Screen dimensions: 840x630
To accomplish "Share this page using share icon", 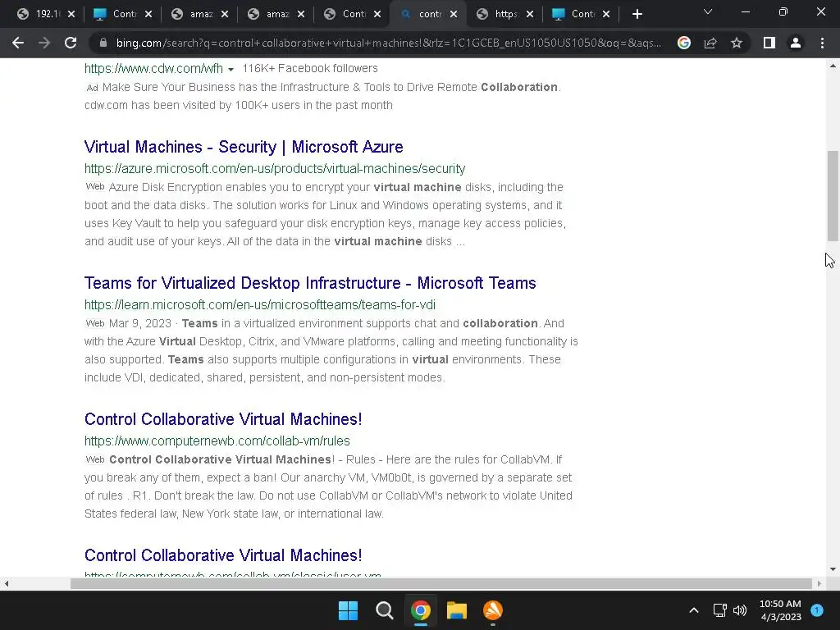I will [x=710, y=43].
